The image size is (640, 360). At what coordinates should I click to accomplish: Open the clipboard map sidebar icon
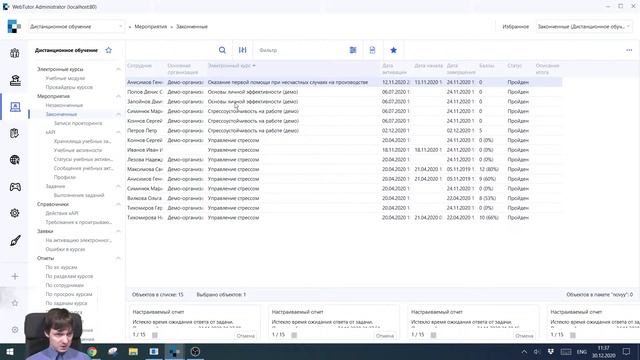tap(15, 133)
